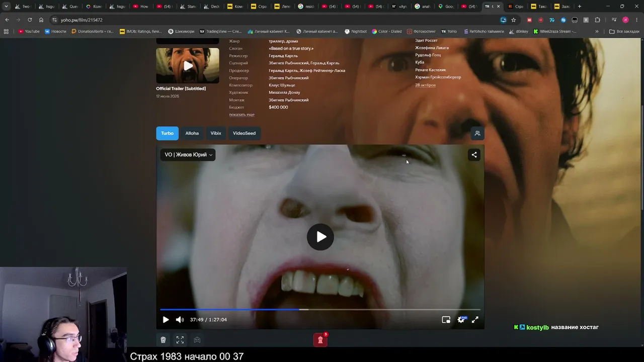Open the Official Trailer [Subtitled] title

click(181, 88)
